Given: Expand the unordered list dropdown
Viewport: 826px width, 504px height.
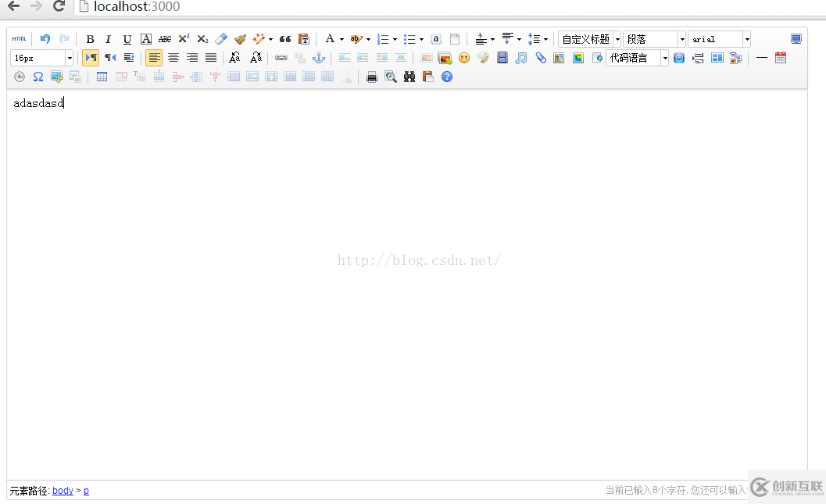Looking at the screenshot, I should pos(421,40).
